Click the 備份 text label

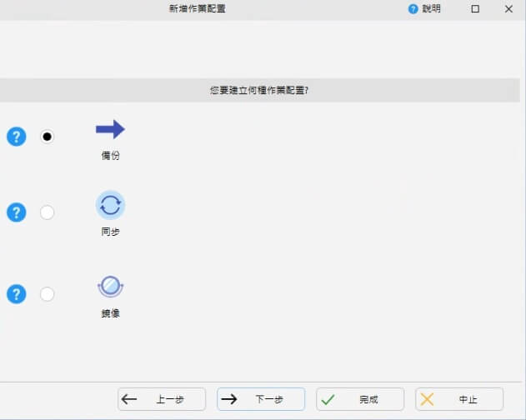click(110, 156)
